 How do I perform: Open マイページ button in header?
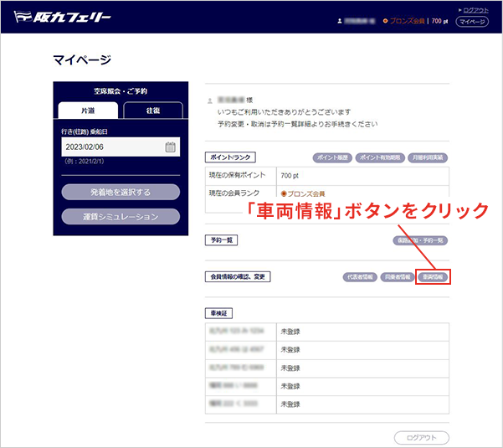click(x=472, y=21)
